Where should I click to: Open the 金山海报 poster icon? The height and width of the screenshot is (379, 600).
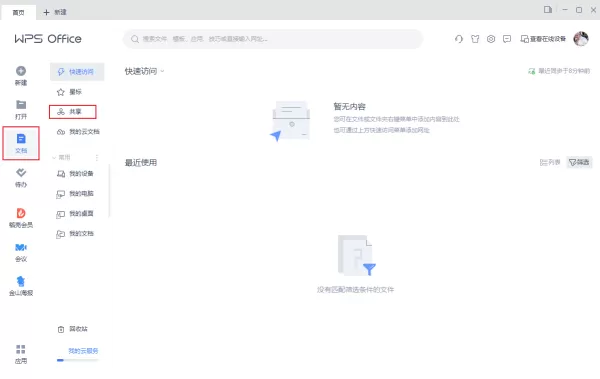tap(21, 286)
